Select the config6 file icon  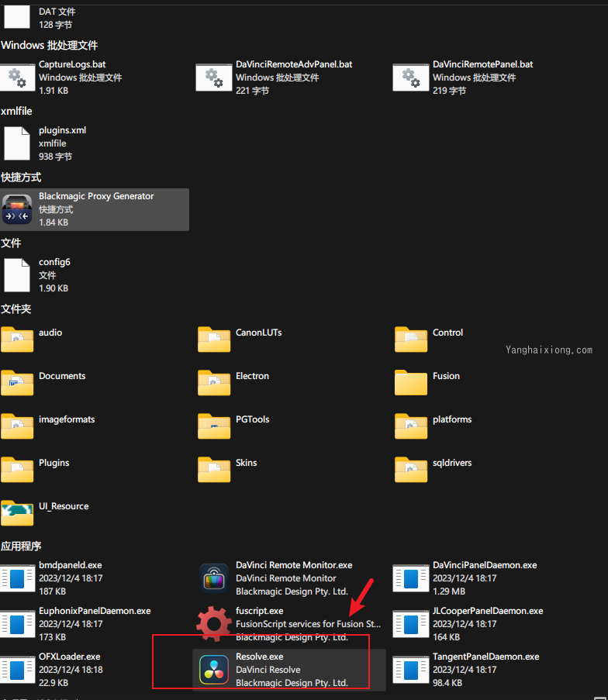(17, 275)
